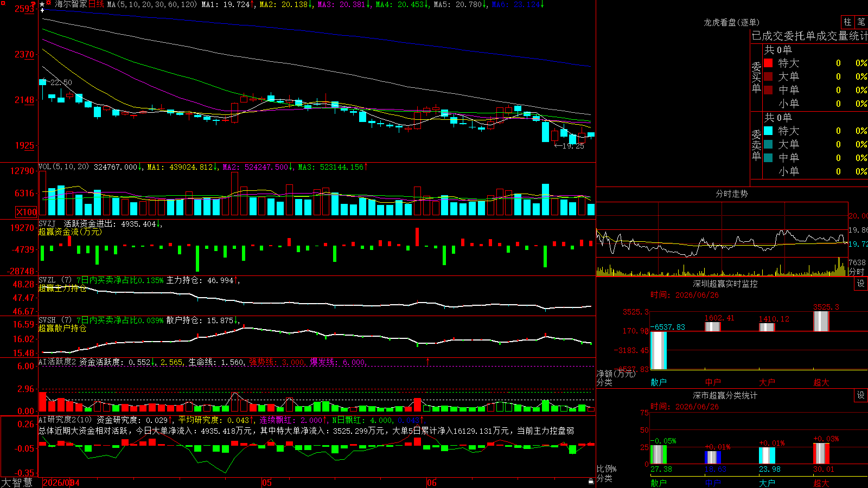Click the small red gear icon beside the star
This screenshot has width=868, height=488.
[x=49, y=3]
